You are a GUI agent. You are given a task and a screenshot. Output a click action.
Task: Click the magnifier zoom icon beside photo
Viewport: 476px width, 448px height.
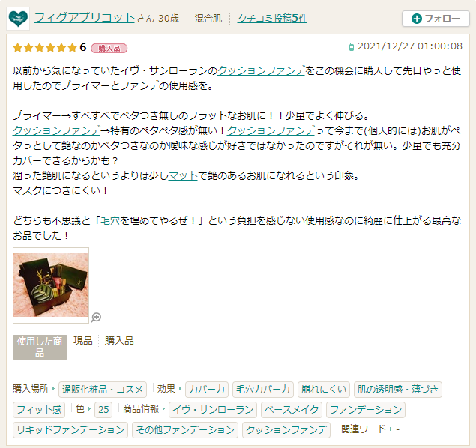click(96, 317)
